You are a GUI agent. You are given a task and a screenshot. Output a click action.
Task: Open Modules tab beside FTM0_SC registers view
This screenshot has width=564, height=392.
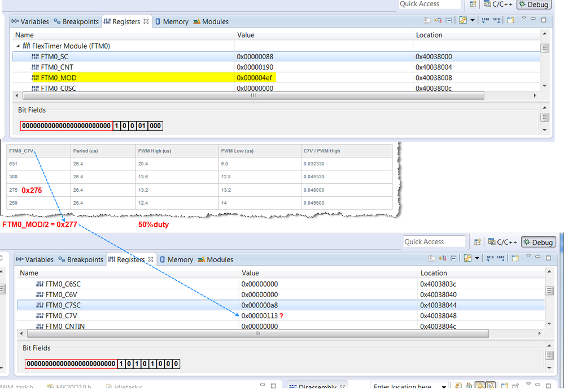coord(211,21)
